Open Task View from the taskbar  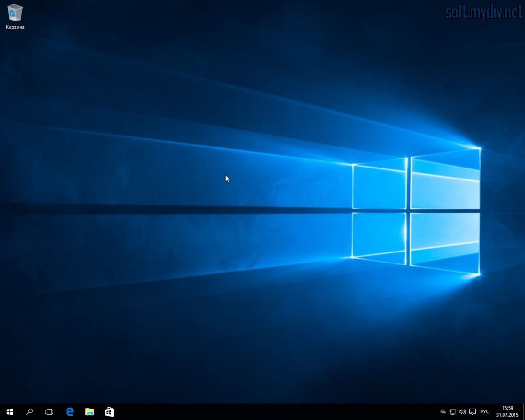pyautogui.click(x=49, y=411)
